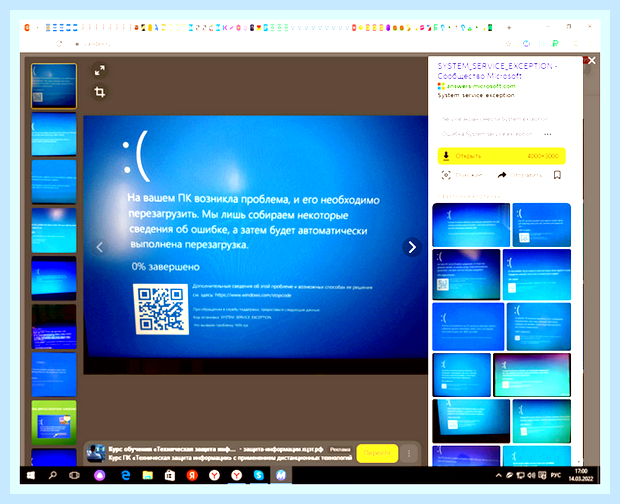Select the 'Ошибка System service exception' tag
620x504 pixels.
487,134
